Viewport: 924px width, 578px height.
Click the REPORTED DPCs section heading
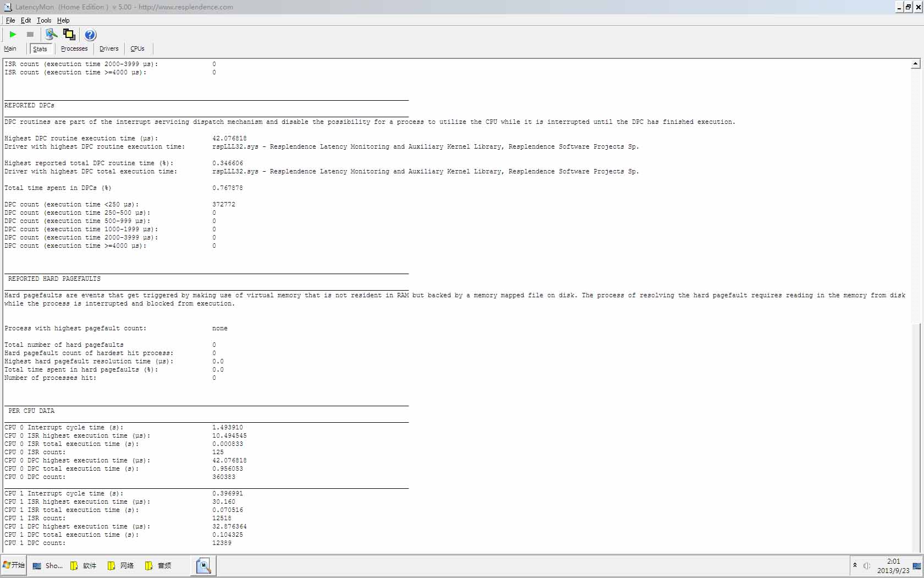(x=29, y=105)
